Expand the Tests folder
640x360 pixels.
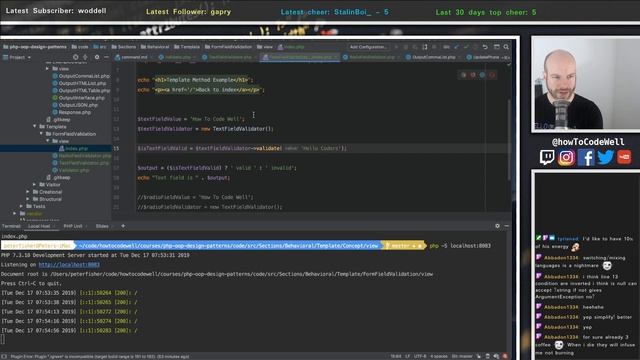[21, 206]
